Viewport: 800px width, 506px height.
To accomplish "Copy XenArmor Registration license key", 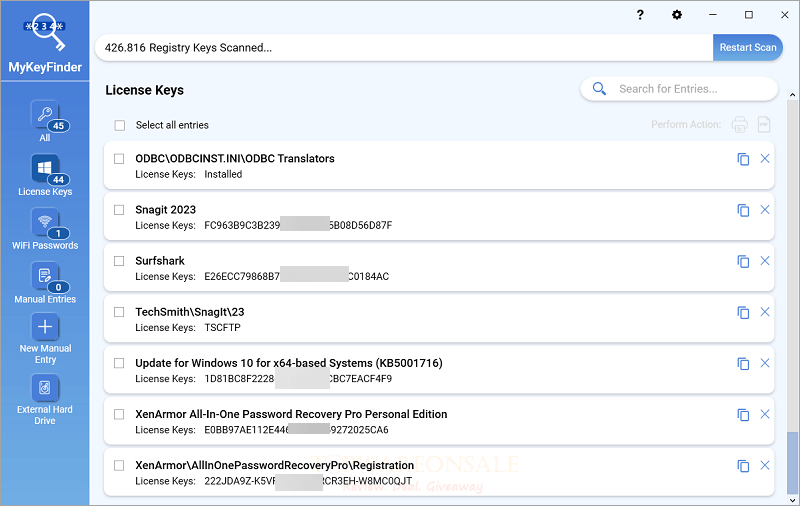I will click(x=743, y=466).
